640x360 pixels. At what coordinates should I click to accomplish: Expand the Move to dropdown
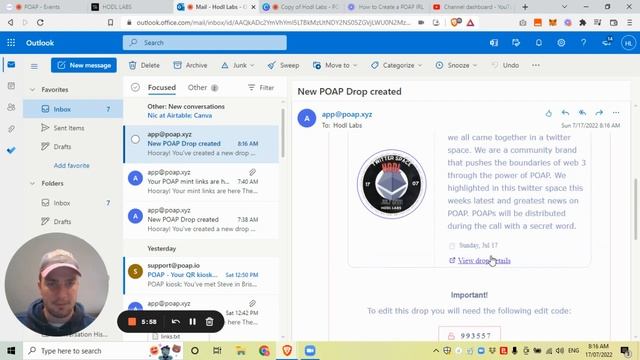[355, 65]
